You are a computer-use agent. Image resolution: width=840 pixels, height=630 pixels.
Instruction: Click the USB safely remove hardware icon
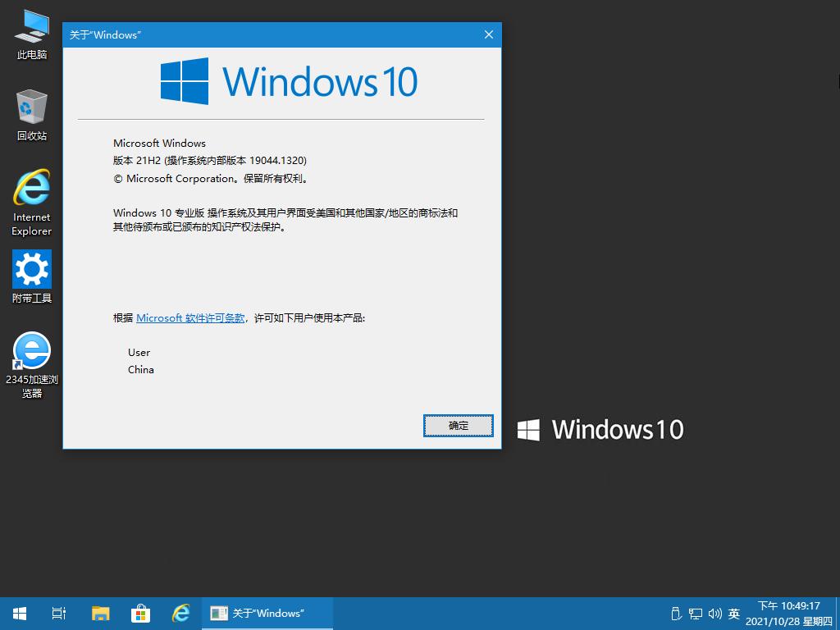tap(676, 614)
